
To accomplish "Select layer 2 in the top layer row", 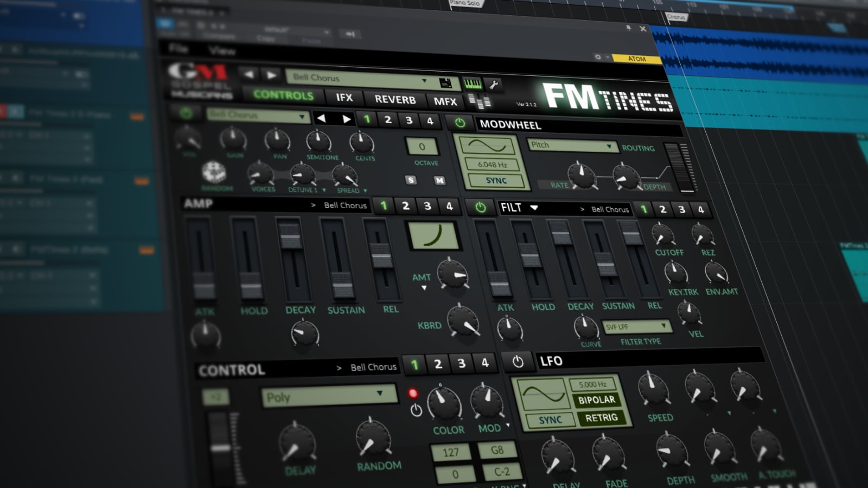I will [388, 120].
